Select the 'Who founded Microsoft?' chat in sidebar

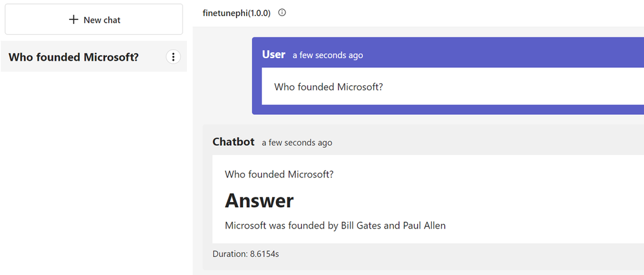73,57
